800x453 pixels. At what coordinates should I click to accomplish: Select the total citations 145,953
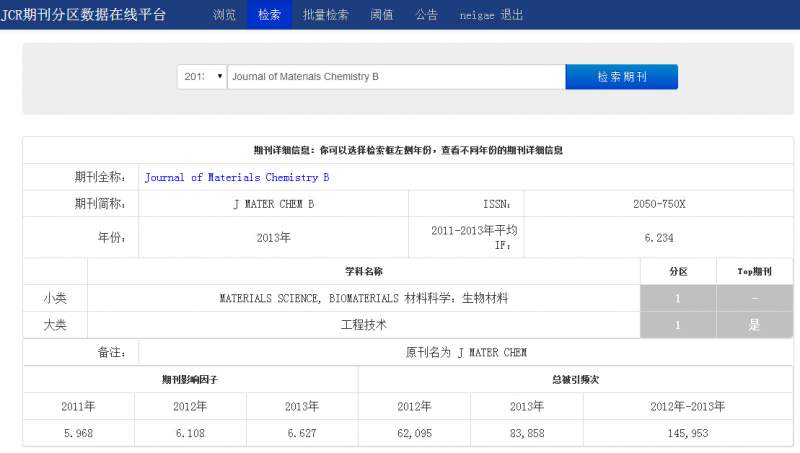pos(688,433)
